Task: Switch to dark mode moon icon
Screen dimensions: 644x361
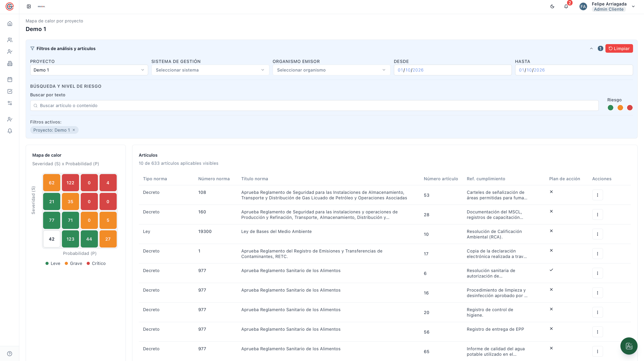Action: tap(552, 6)
